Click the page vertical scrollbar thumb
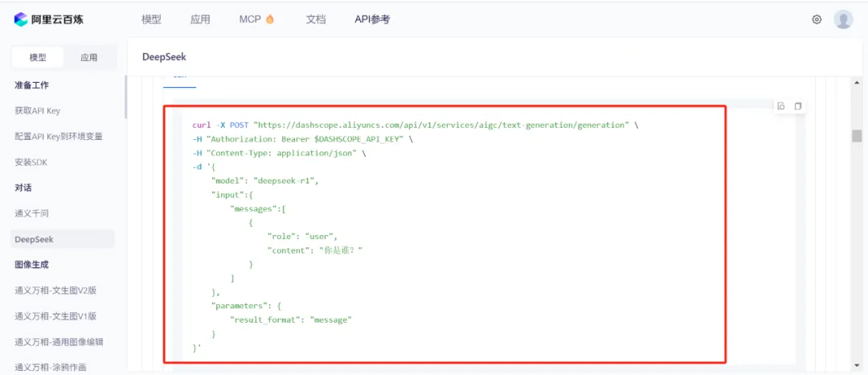Image resolution: width=868 pixels, height=375 pixels. pos(857,136)
